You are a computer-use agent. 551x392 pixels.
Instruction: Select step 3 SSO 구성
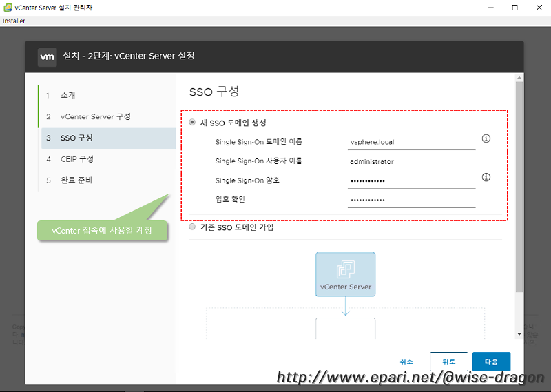tap(109, 138)
